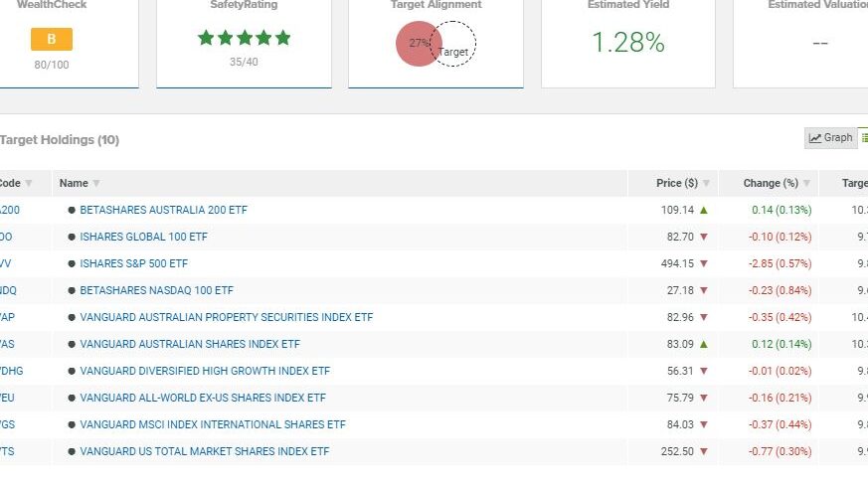This screenshot has height=488, width=868.
Task: Click green up arrow next to 109.14
Action: [x=704, y=211]
